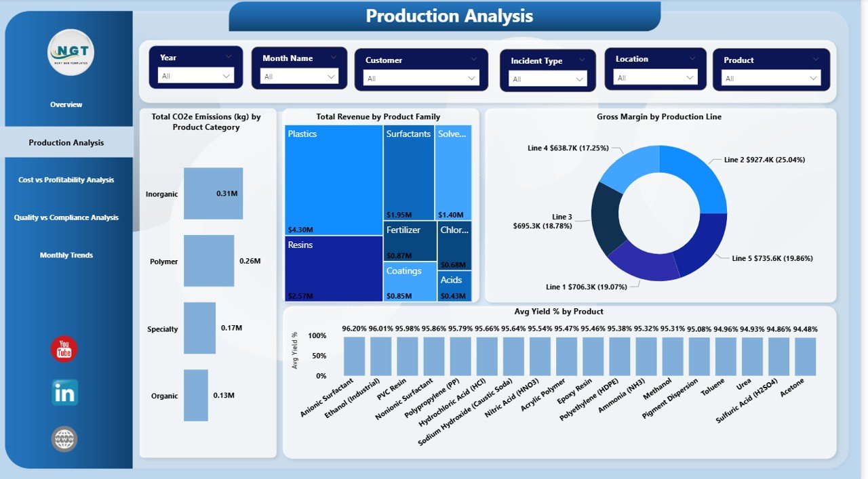Image resolution: width=868 pixels, height=479 pixels.
Task: Open Quality vs Compliance Analysis page
Action: pyautogui.click(x=66, y=217)
